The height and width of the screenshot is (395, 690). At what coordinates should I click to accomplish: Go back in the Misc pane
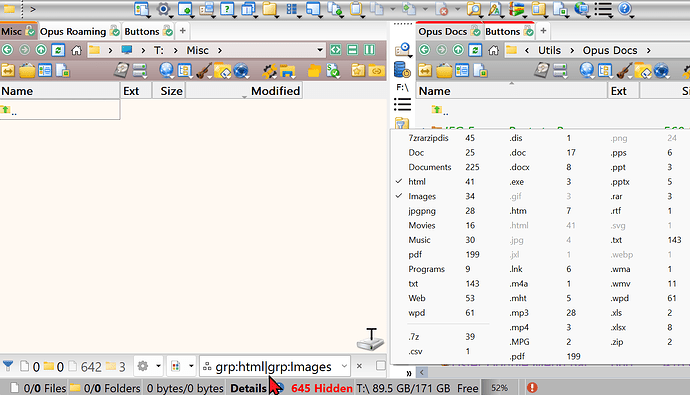click(x=7, y=50)
